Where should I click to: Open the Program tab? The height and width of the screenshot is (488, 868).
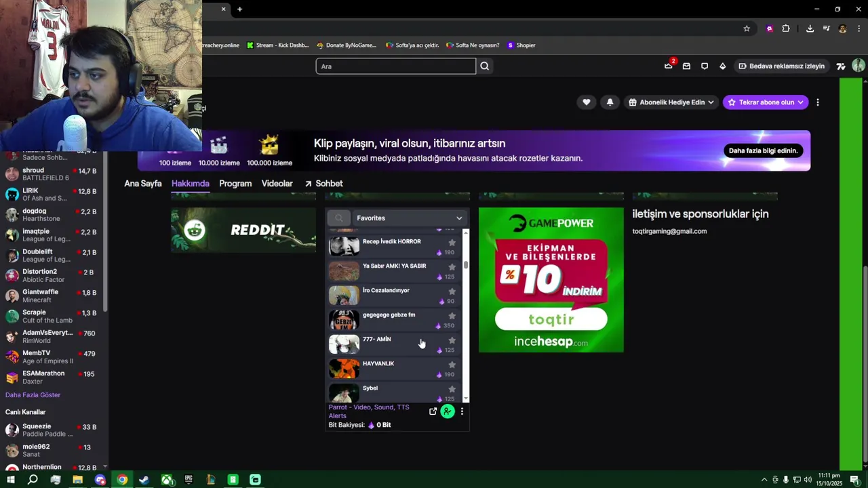point(235,184)
